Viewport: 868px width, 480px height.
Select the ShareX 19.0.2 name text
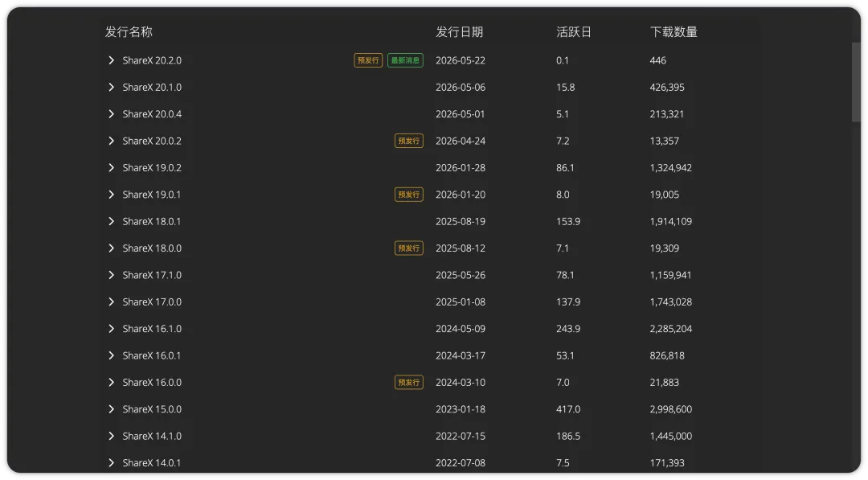tap(152, 168)
